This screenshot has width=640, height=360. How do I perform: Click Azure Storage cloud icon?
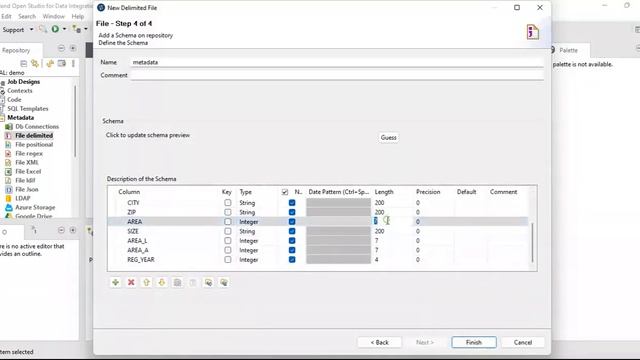tap(9, 207)
